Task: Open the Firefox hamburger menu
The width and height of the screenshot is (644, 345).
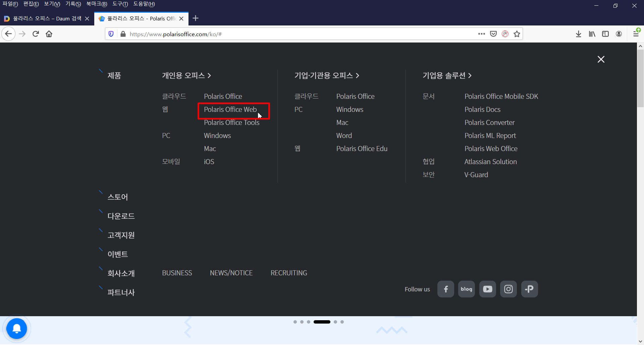Action: [x=636, y=34]
